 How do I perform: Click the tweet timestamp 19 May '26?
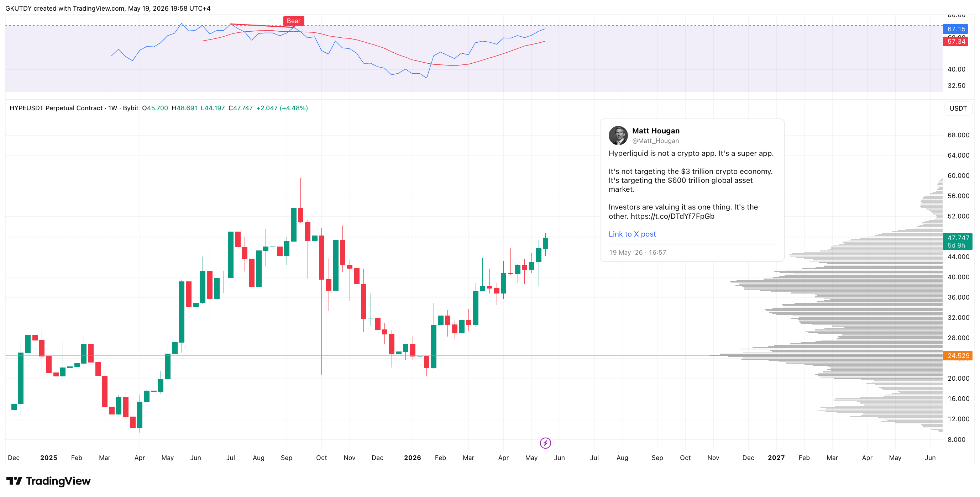625,253
